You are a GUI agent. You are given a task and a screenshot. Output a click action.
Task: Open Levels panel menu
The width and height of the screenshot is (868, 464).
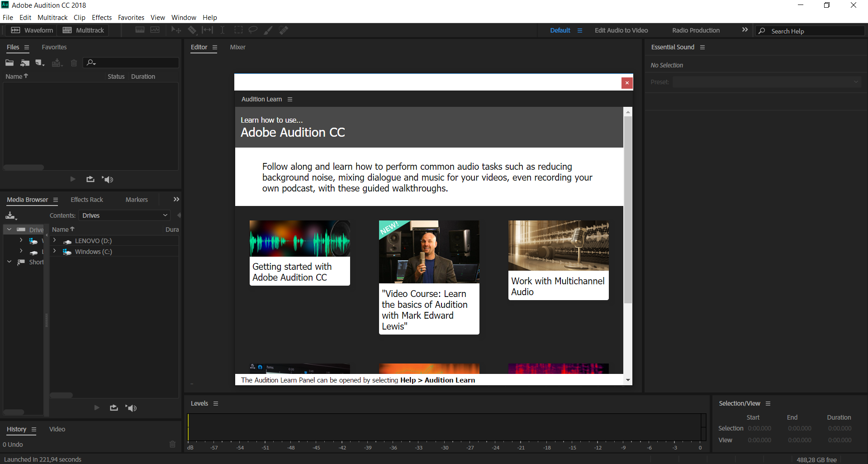(216, 403)
